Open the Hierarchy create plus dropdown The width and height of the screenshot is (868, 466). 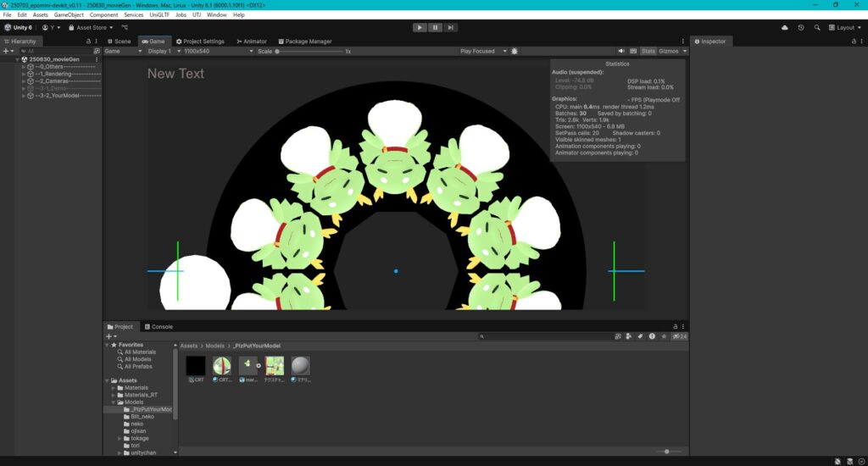coord(8,51)
